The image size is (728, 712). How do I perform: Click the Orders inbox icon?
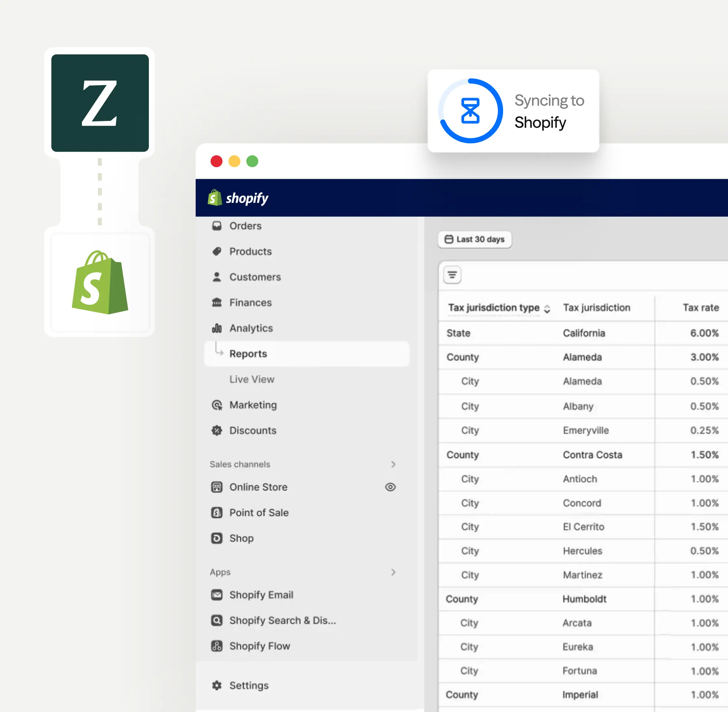point(216,226)
